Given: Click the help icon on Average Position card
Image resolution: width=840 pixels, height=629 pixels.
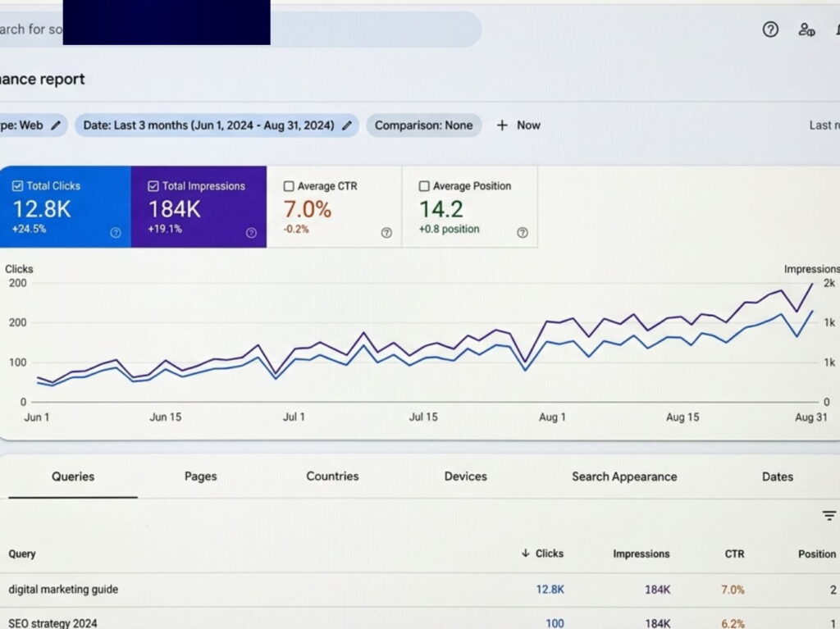Looking at the screenshot, I should coord(523,233).
